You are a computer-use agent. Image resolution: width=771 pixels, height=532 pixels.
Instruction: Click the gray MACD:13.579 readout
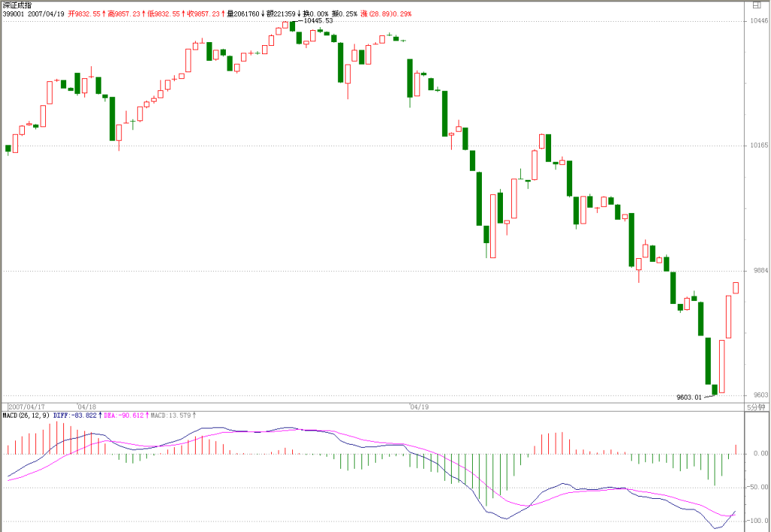coord(173,415)
